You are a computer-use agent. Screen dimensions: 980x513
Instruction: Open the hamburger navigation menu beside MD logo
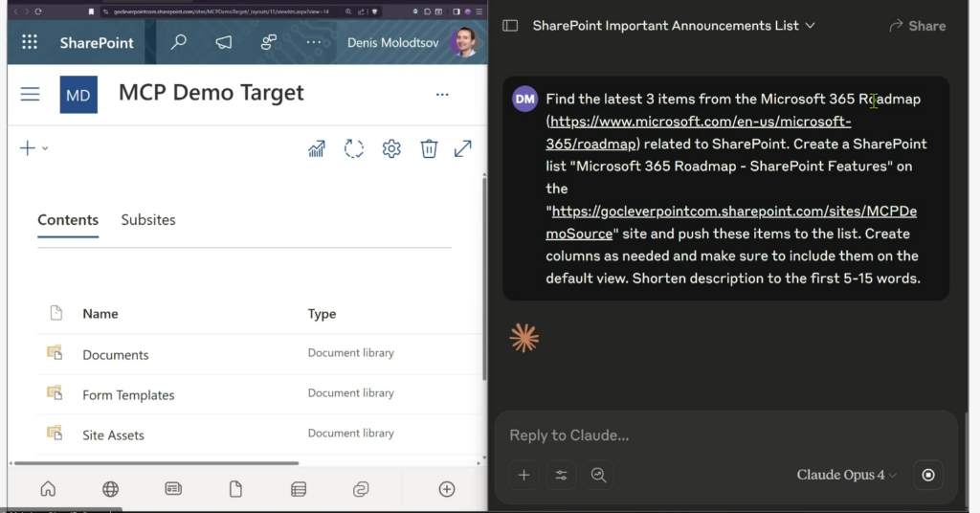[30, 95]
